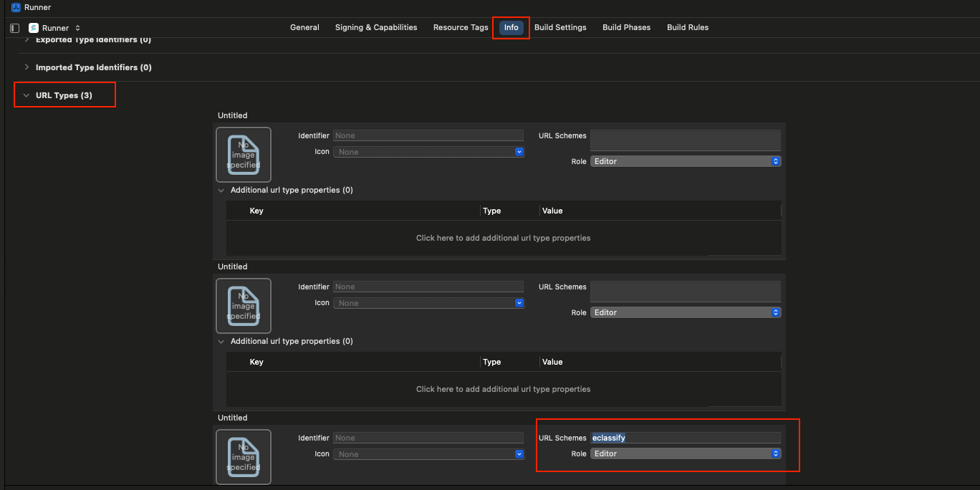Viewport: 980px width, 490px height.
Task: Click the Runner target icon in toolbar
Action: click(34, 28)
